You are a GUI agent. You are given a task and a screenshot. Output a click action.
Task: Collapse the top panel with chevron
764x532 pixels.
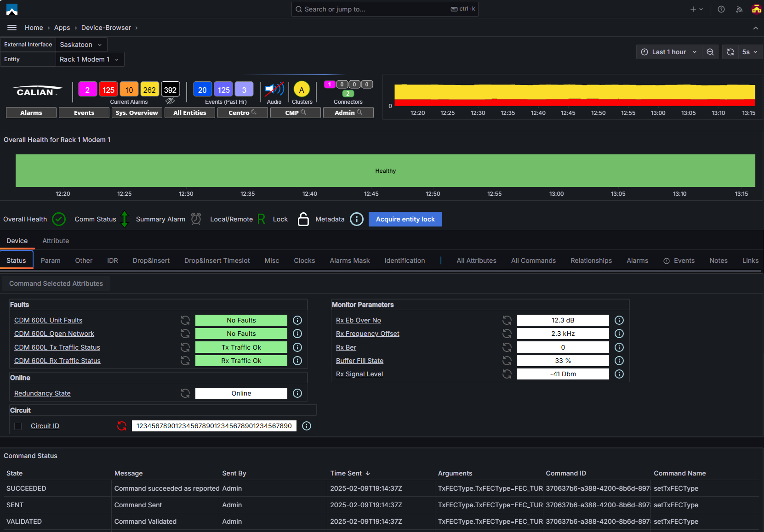coord(755,28)
